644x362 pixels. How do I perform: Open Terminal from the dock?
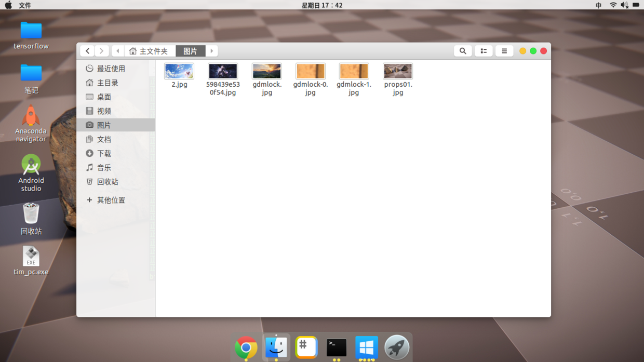[337, 347]
